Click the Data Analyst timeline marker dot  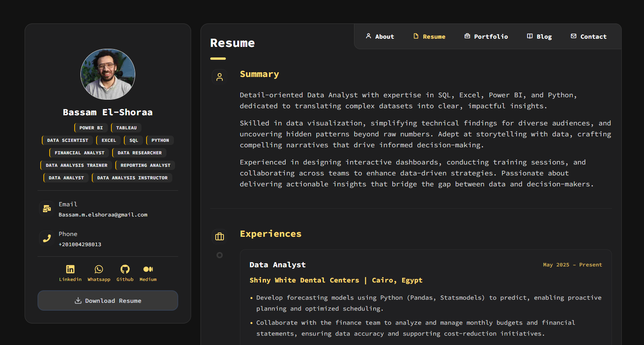point(220,255)
